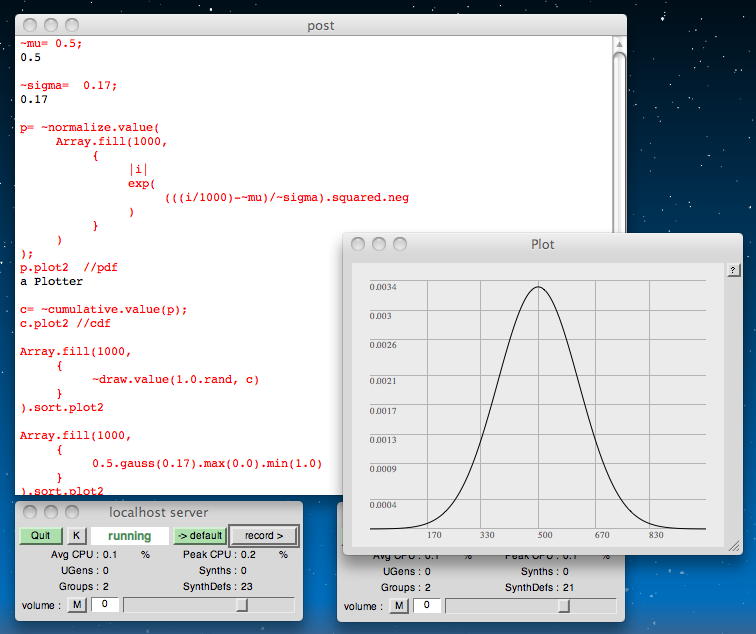Viewport: 756px width, 634px height.
Task: Close the post window
Action: click(32, 25)
